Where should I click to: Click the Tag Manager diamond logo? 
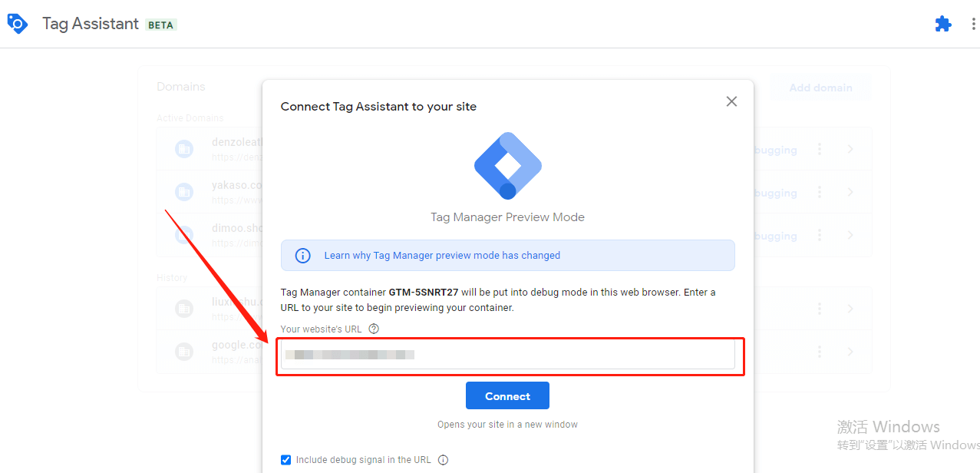click(x=507, y=166)
